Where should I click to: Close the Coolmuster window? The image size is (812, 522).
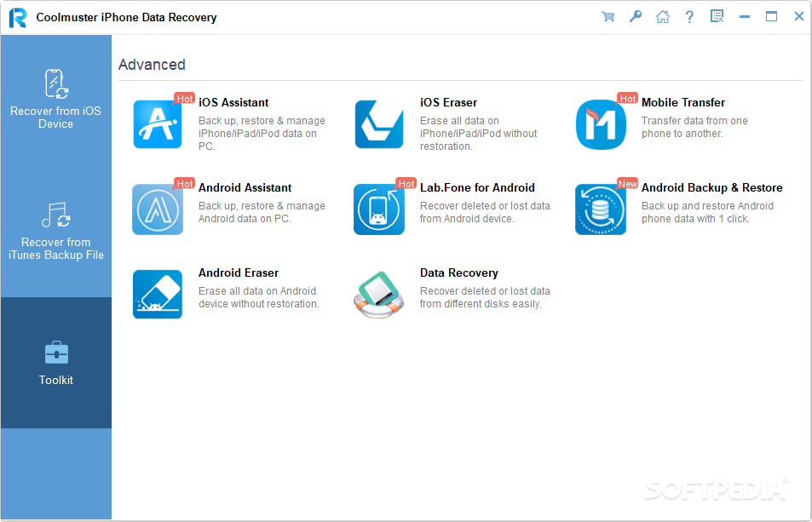798,16
